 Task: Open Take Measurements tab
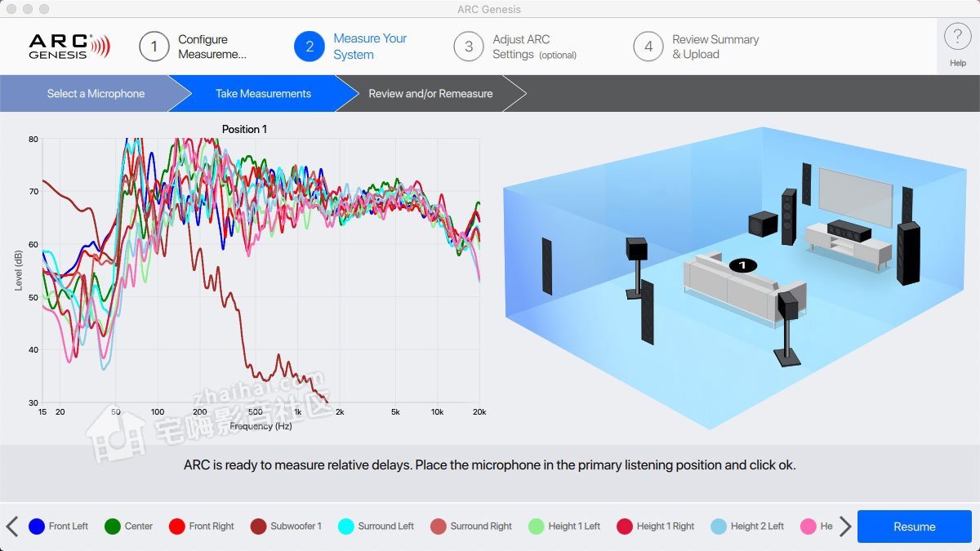tap(263, 94)
